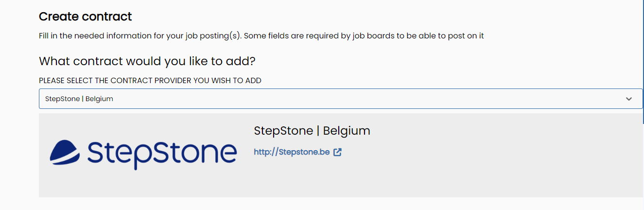Click the blue StepStone pebble symbol
This screenshot has width=644, height=210.
click(65, 151)
